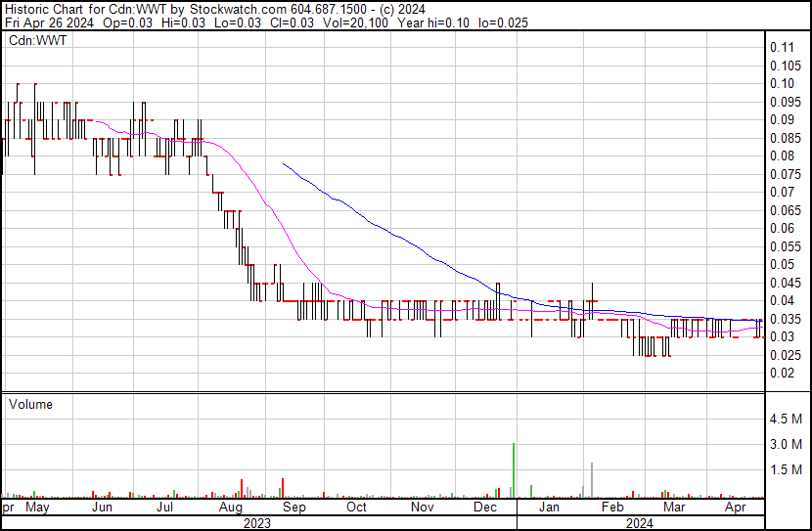This screenshot has width=812, height=531.
Task: Click the 0.10 price axis label
Action: [782, 83]
